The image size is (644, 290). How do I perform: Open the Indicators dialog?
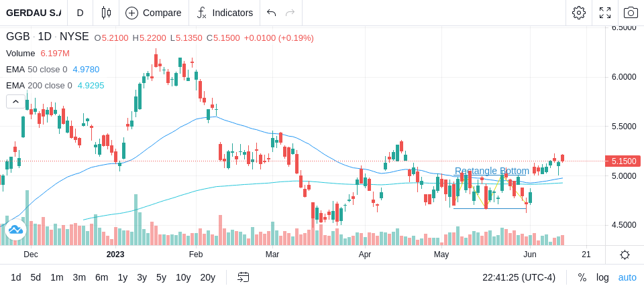coord(225,13)
